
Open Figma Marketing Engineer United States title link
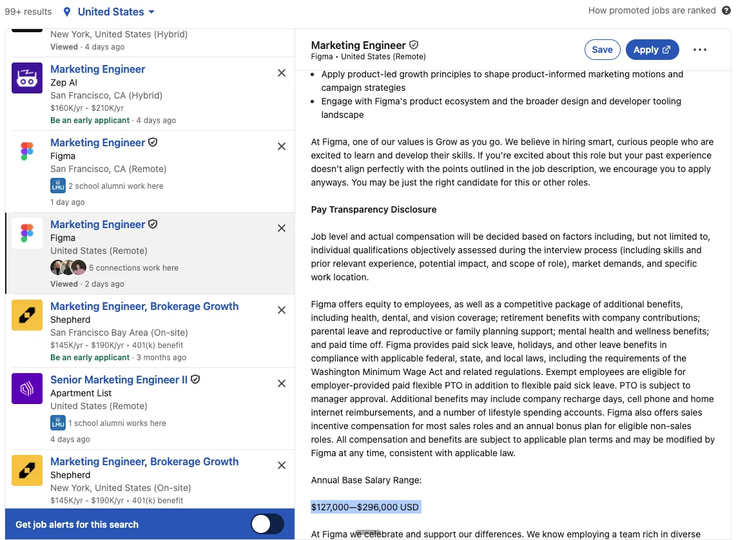click(x=97, y=224)
